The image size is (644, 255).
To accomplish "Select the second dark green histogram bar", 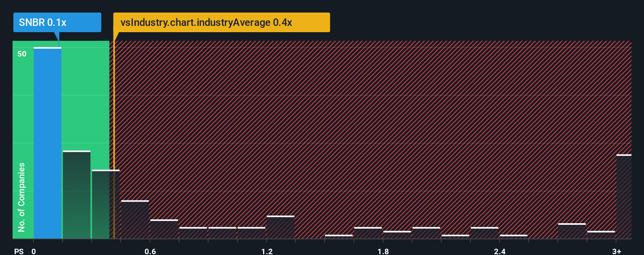I will 77,195.
